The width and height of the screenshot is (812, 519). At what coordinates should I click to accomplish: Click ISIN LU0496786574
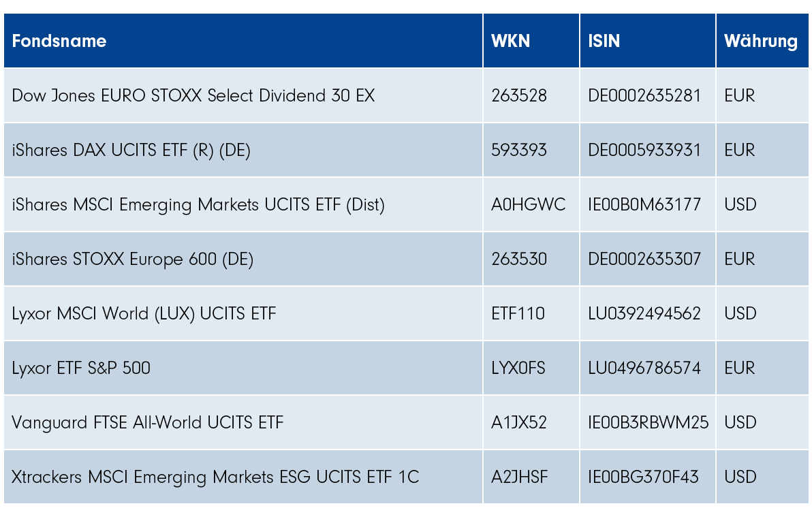[x=644, y=368]
